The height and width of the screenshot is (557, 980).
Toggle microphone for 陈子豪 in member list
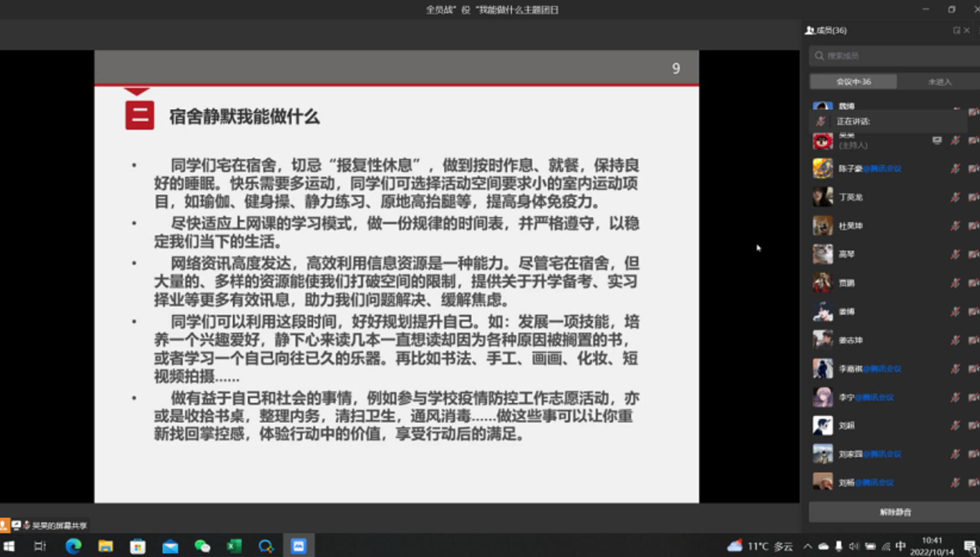pyautogui.click(x=955, y=168)
